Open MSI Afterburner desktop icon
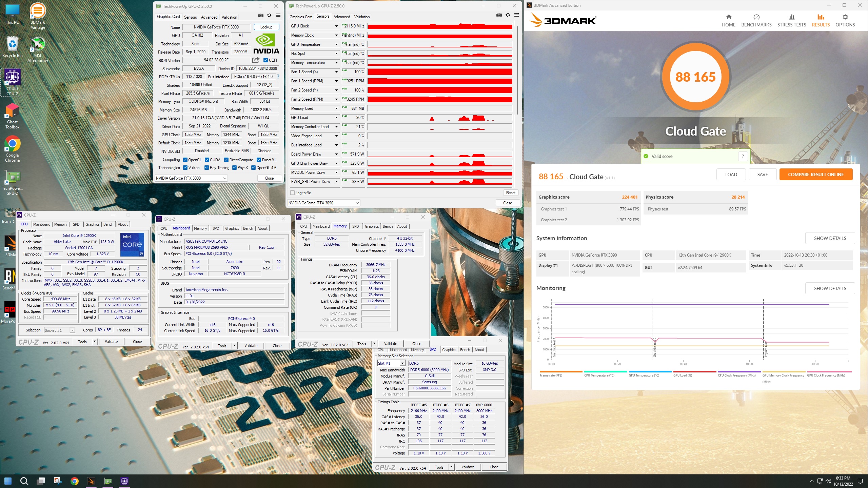The height and width of the screenshot is (488, 868). (38, 49)
